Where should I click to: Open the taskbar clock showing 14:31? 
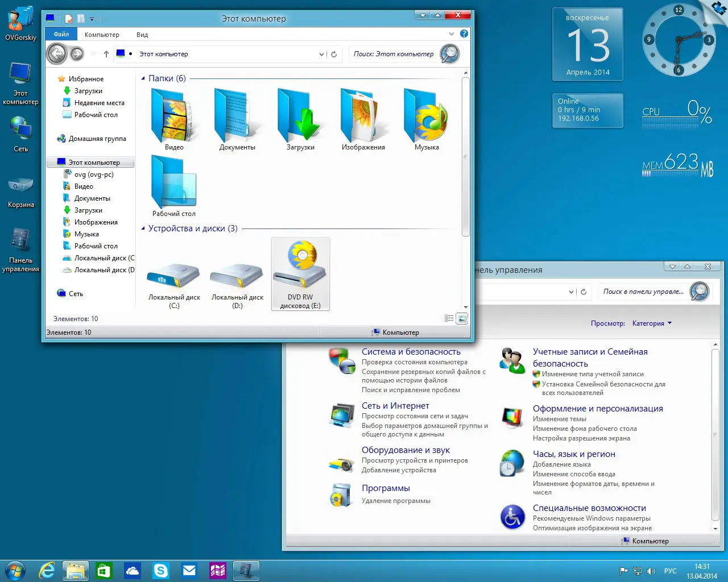point(702,571)
